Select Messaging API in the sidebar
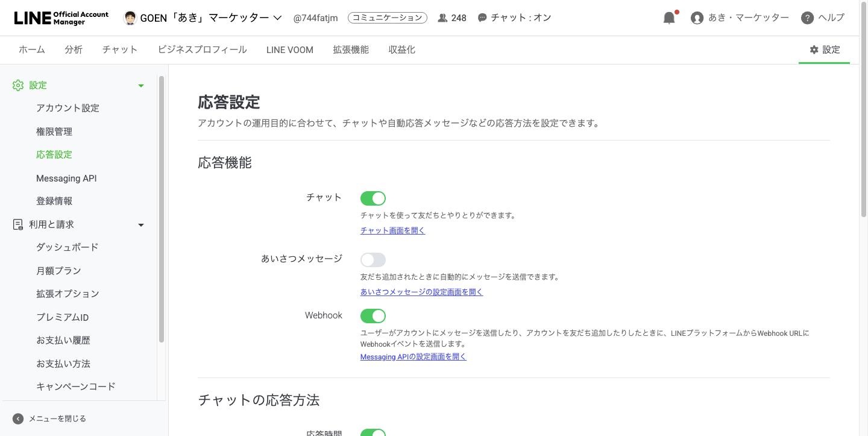The height and width of the screenshot is (436, 868). (x=66, y=178)
